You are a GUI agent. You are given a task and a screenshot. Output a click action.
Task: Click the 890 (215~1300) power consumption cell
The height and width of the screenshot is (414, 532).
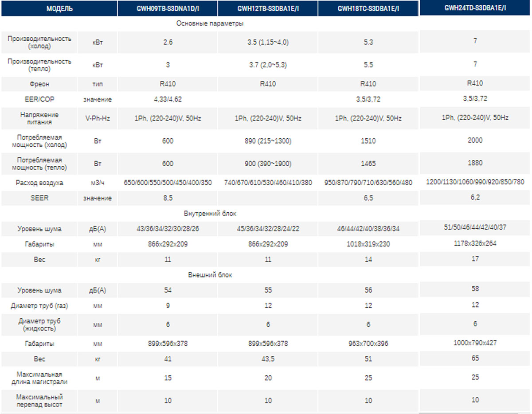(x=268, y=141)
